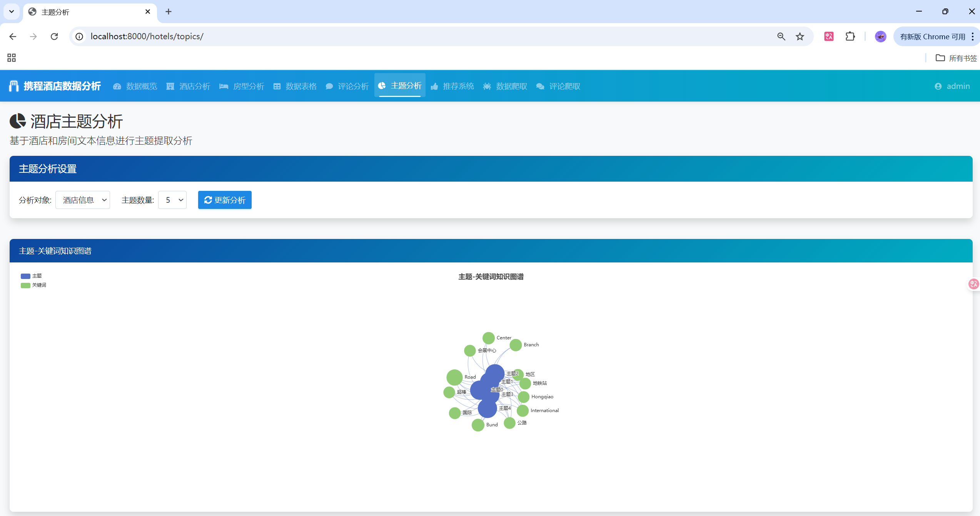Screen dimensions: 980x516
Task: Go to the 评论分析 menu item
Action: coord(347,86)
